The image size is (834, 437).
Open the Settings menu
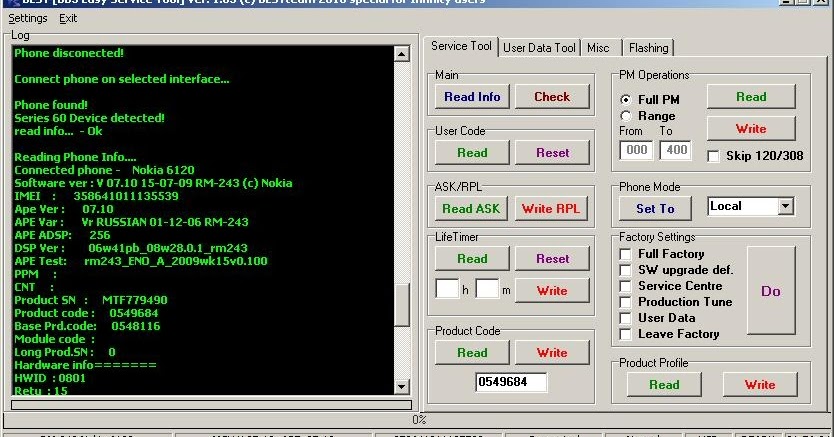tap(28, 18)
